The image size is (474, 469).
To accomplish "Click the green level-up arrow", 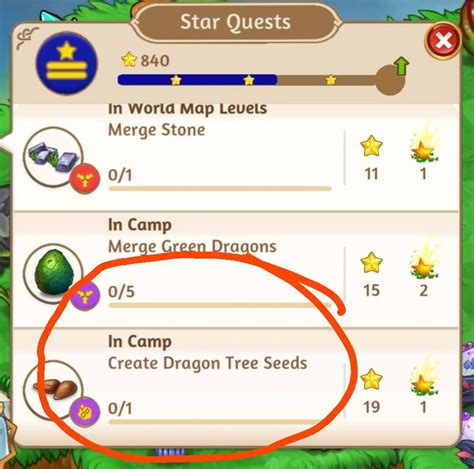I will point(401,66).
